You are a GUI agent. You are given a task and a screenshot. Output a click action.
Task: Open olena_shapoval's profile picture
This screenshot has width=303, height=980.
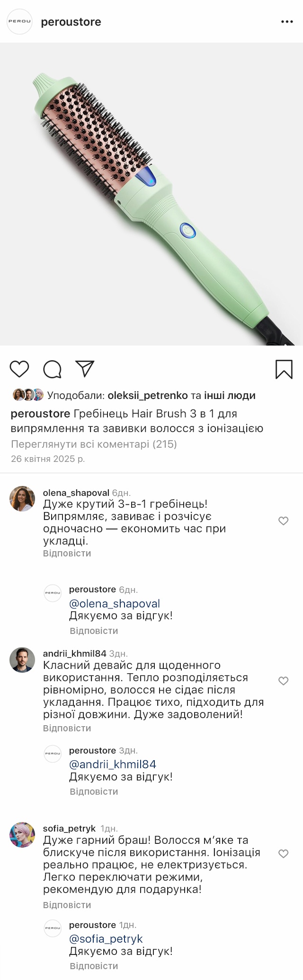[22, 499]
